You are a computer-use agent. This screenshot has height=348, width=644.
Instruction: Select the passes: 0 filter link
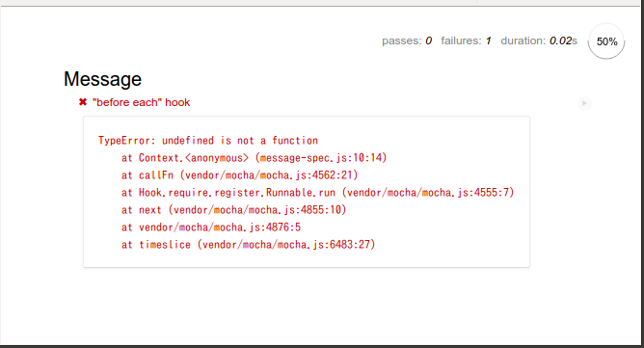coord(407,40)
